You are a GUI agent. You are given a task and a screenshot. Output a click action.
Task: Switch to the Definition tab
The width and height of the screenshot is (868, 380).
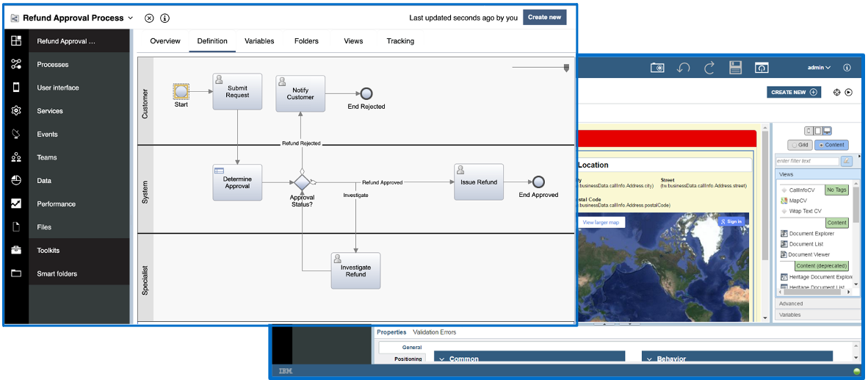click(212, 41)
